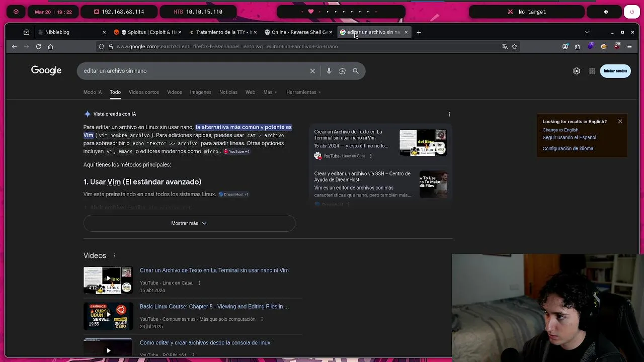Screen dimensions: 644x362
Task: Open Configuración de idioma link
Action: 568,148
